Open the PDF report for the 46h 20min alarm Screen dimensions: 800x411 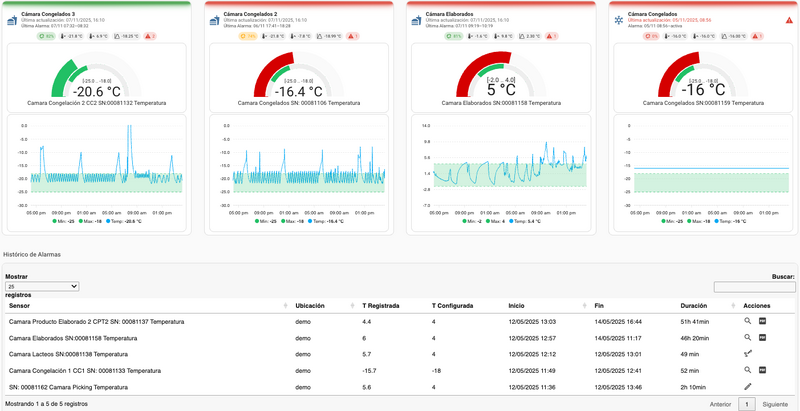click(762, 338)
